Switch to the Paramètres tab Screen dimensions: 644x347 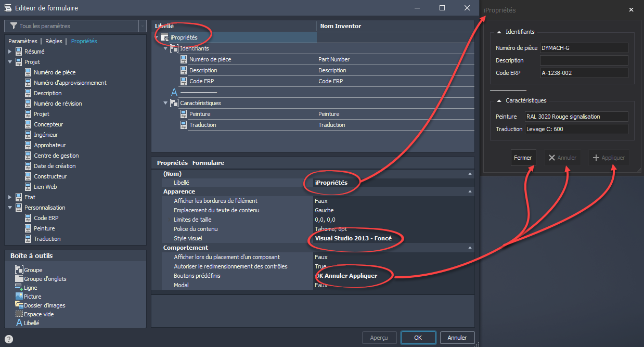[x=22, y=41]
